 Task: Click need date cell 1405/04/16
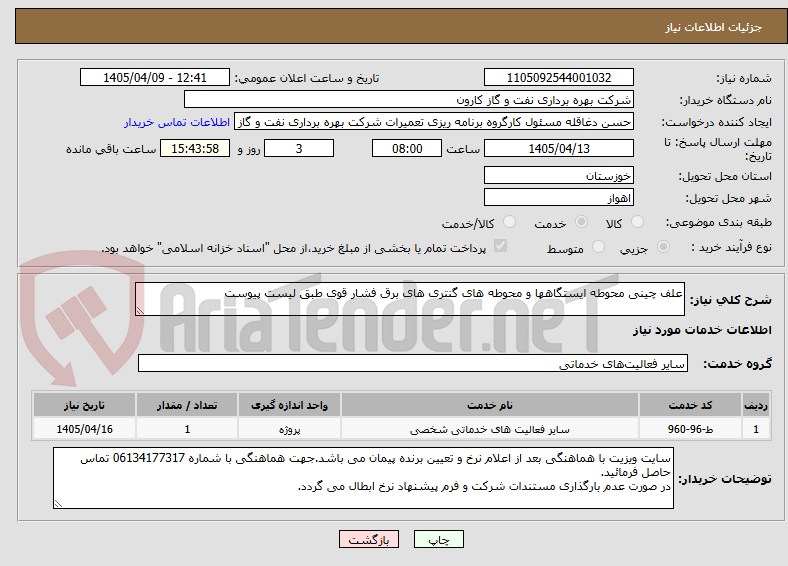tap(84, 429)
